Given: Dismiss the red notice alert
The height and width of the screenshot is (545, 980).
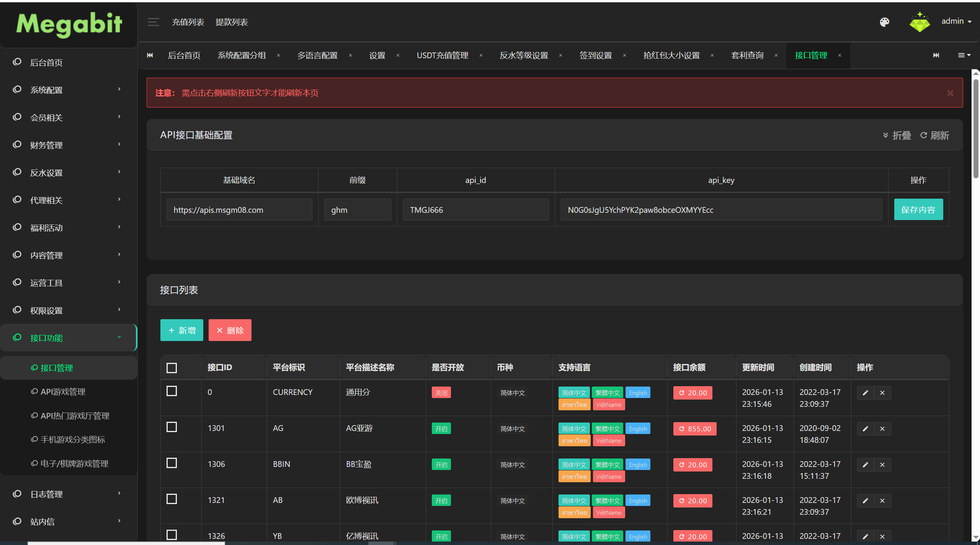Looking at the screenshot, I should point(950,93).
